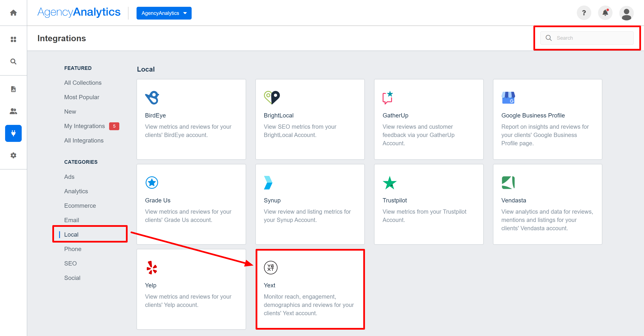This screenshot has height=336, width=644.
Task: Open the settings gear icon
Action: [13, 155]
